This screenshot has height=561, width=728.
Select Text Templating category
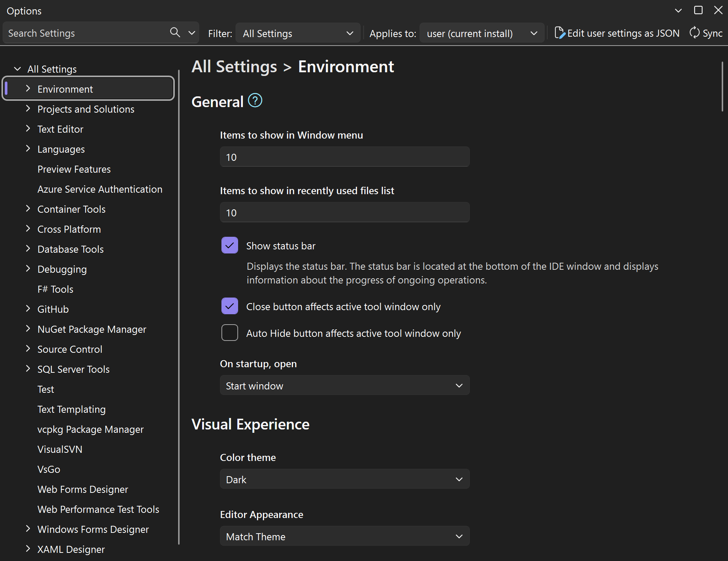71,409
